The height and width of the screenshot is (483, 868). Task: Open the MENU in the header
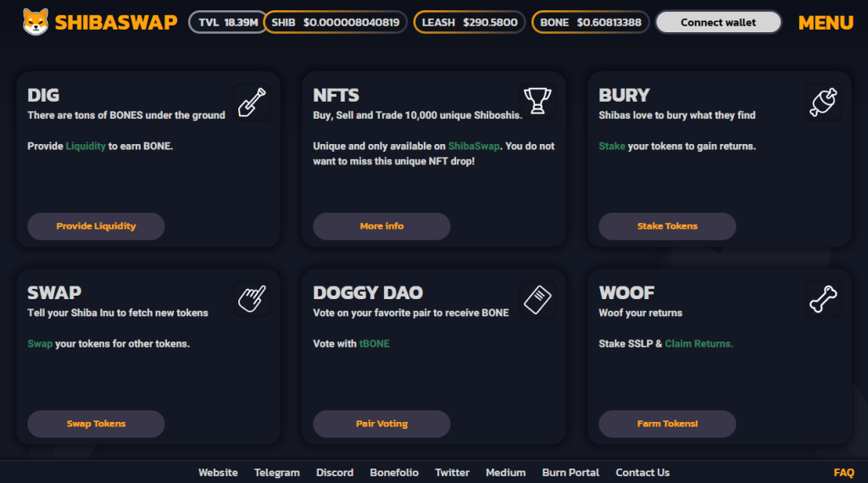point(826,23)
